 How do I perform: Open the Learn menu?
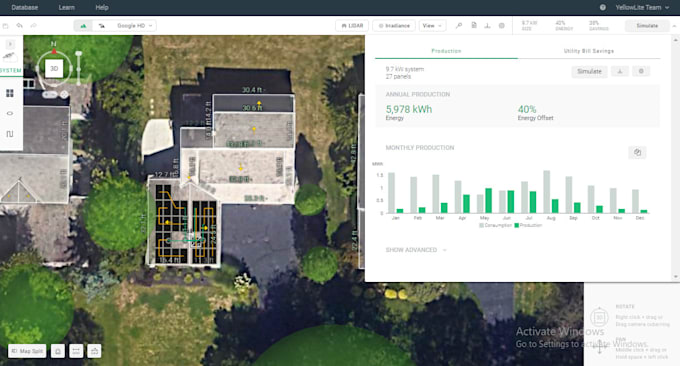pyautogui.click(x=66, y=7)
